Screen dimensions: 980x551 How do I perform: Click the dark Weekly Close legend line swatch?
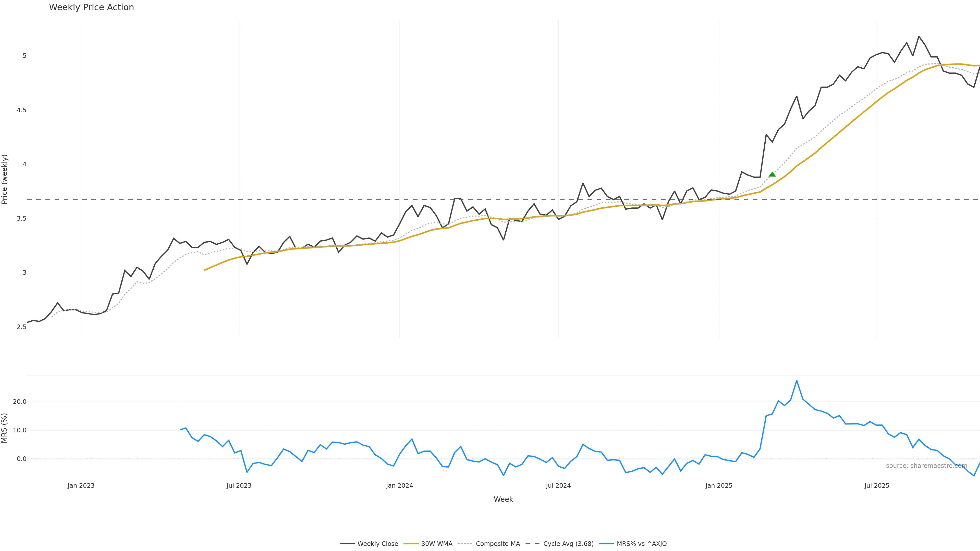coord(347,544)
